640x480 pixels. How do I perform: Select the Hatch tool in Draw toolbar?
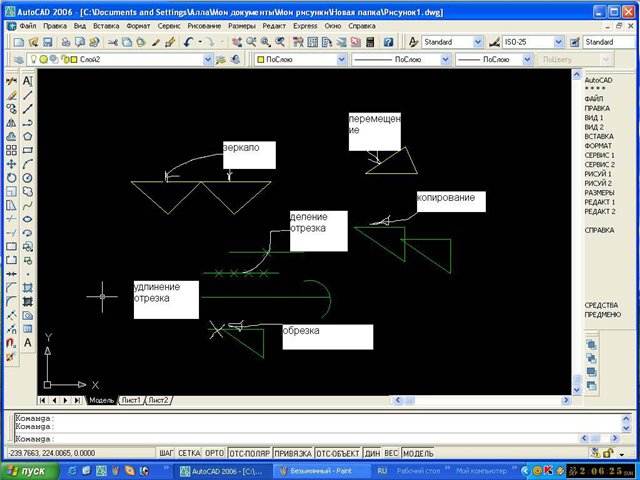28,287
